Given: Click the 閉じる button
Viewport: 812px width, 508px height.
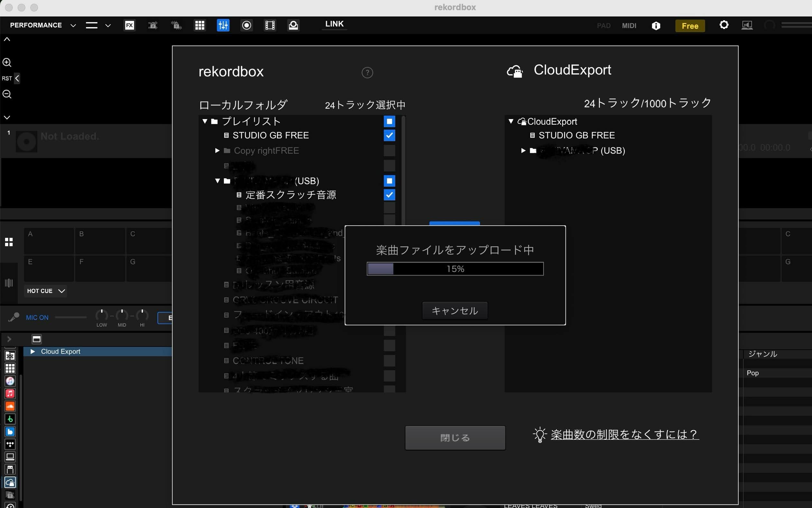Looking at the screenshot, I should [455, 438].
